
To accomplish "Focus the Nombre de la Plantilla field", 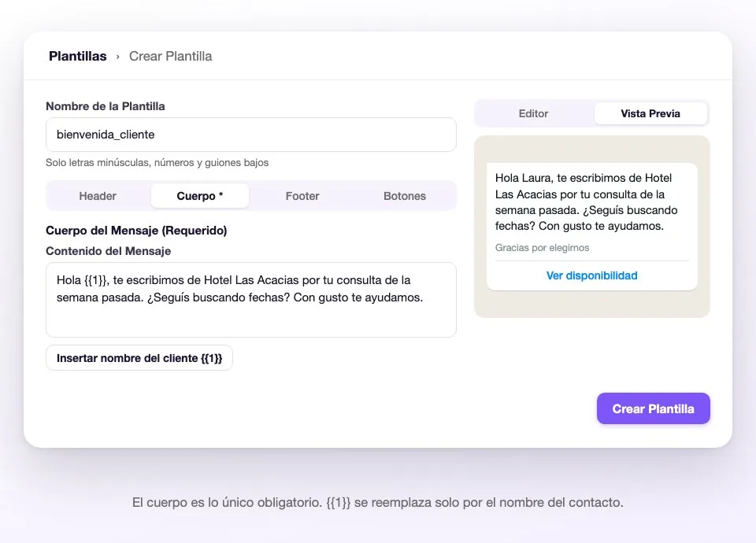I will (250, 135).
